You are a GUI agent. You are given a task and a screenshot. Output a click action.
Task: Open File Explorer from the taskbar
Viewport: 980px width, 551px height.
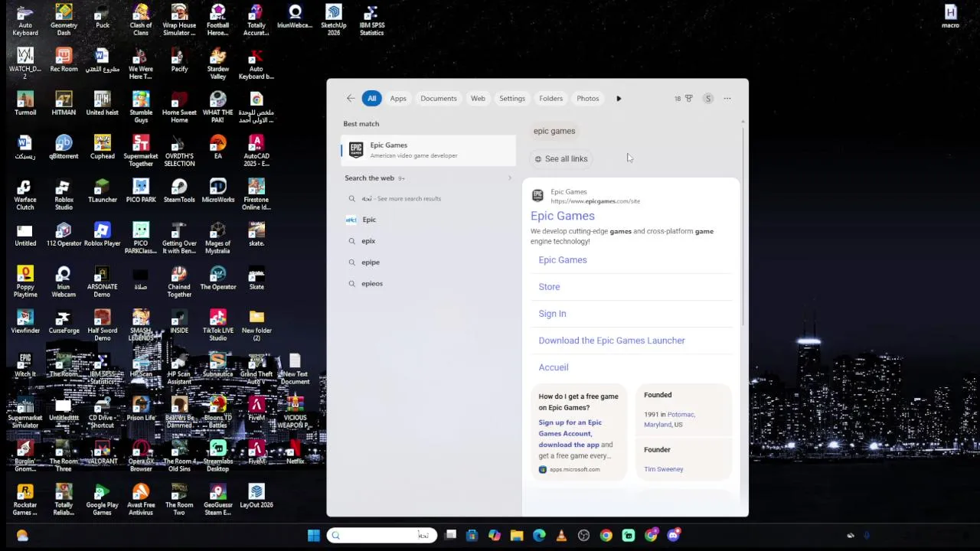pos(517,536)
